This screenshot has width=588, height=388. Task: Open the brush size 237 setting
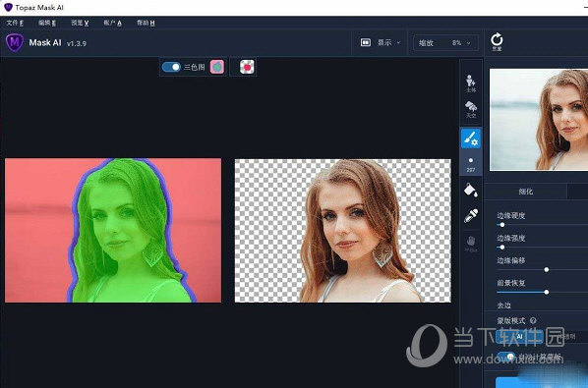(x=471, y=165)
